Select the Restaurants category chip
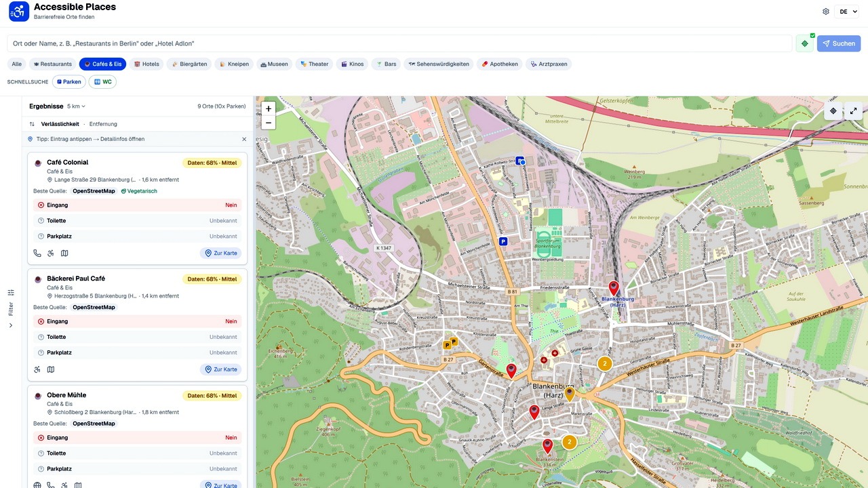 52,64
